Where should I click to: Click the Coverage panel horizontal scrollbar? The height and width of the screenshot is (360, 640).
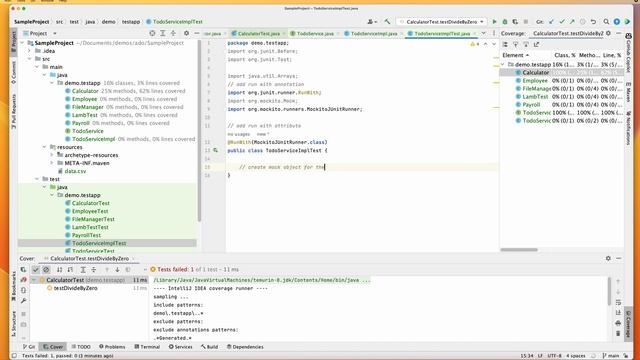[x=519, y=250]
